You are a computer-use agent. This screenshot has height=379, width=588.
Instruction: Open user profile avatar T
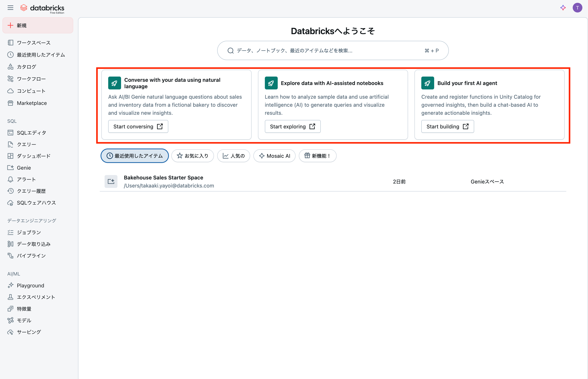point(577,8)
